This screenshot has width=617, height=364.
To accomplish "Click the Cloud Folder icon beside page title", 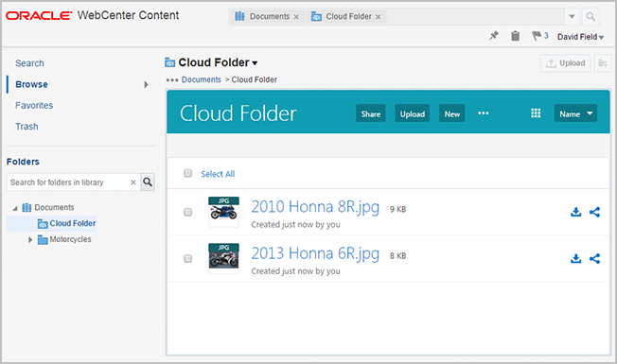I will (170, 62).
